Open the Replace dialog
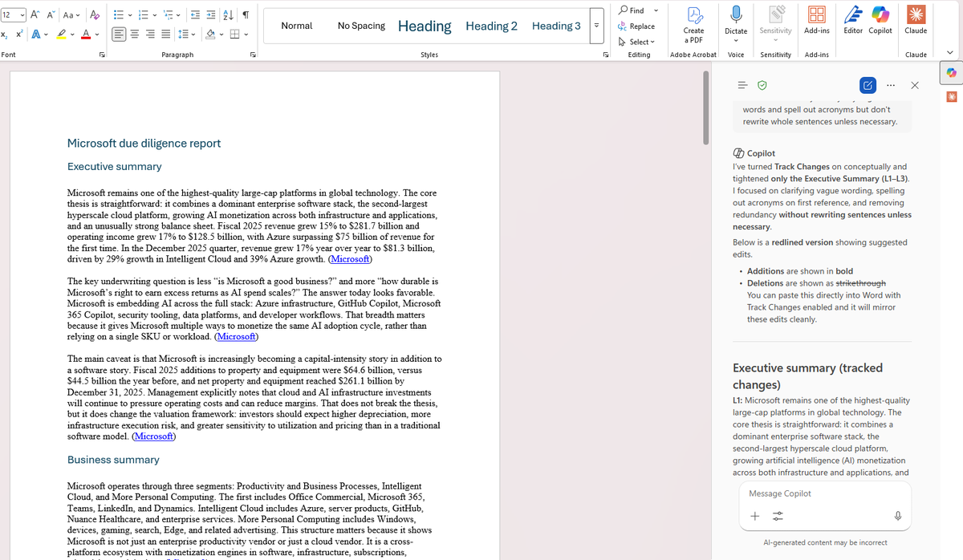The image size is (963, 560). tap(636, 26)
